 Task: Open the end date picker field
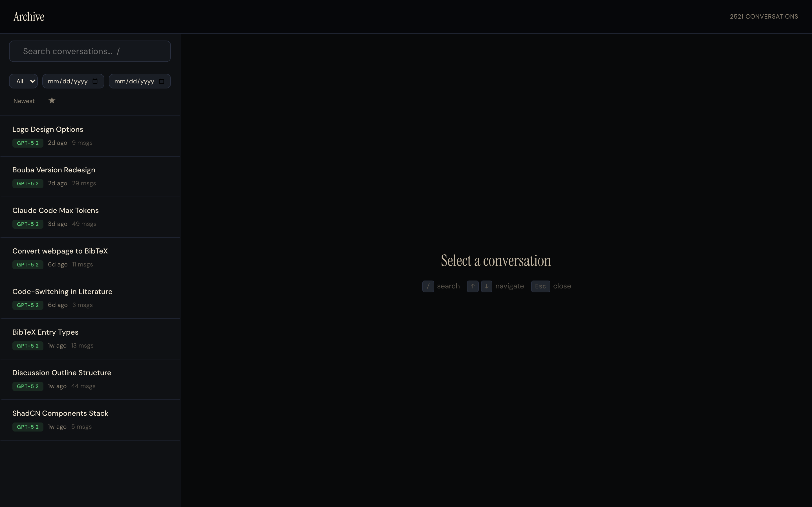click(134, 81)
